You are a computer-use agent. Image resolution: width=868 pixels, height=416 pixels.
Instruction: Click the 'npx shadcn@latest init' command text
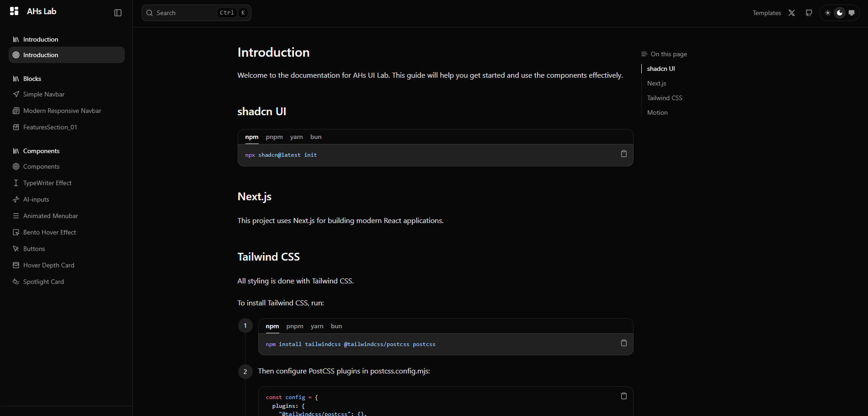click(281, 155)
